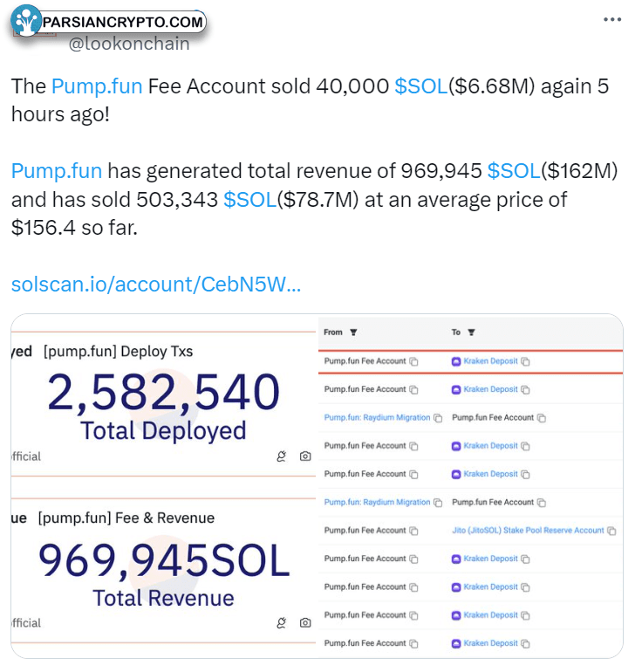Copy the Jito Stake Pool Reserve Account address
The image size is (642, 672).
pyautogui.click(x=611, y=531)
